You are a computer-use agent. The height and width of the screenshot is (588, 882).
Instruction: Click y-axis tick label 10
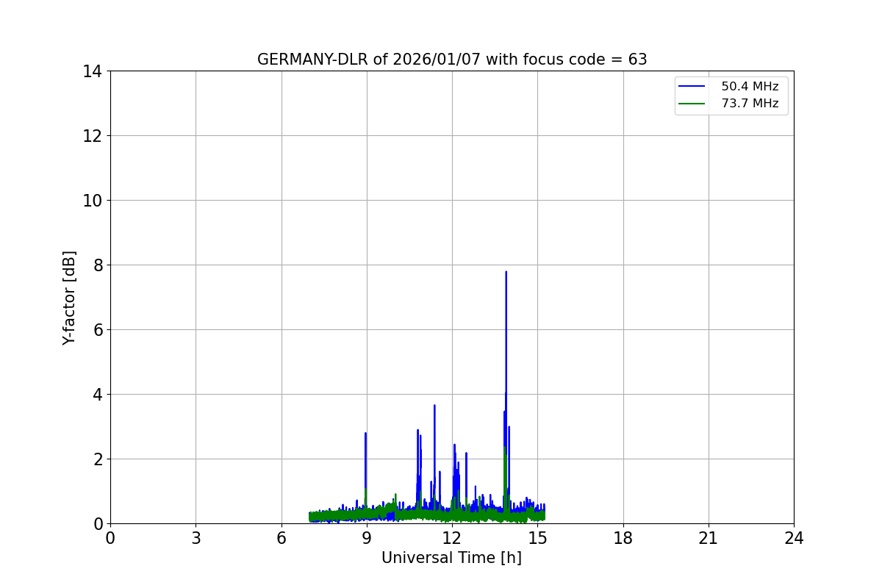93,201
